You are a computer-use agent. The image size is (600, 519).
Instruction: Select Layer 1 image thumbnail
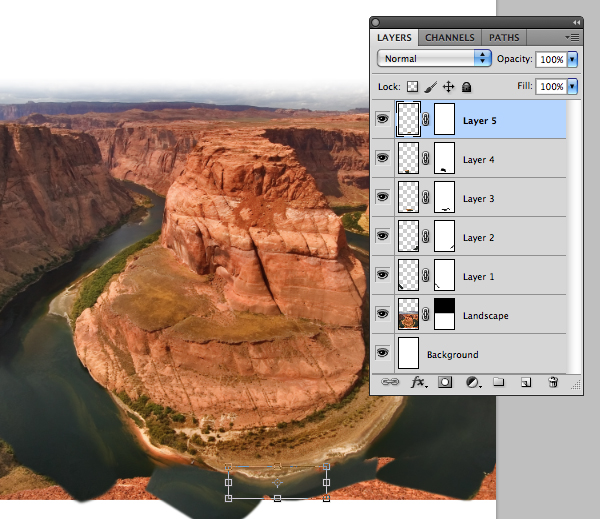click(x=408, y=275)
